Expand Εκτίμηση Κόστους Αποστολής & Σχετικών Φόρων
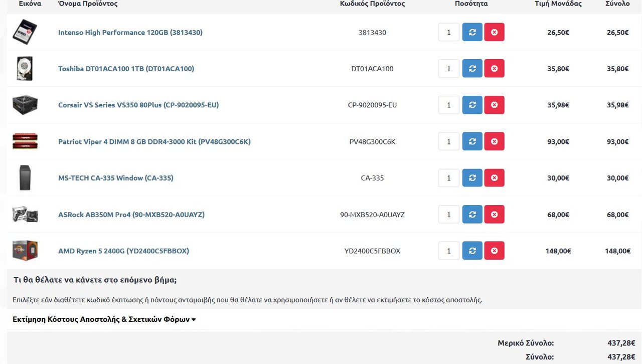The image size is (642, 364). point(104,319)
